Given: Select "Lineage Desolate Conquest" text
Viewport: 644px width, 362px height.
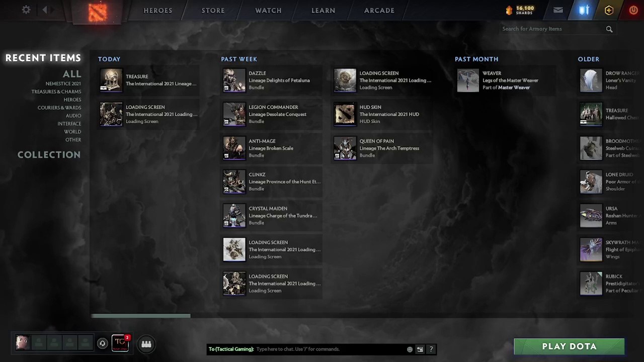Looking at the screenshot, I should pos(277,114).
